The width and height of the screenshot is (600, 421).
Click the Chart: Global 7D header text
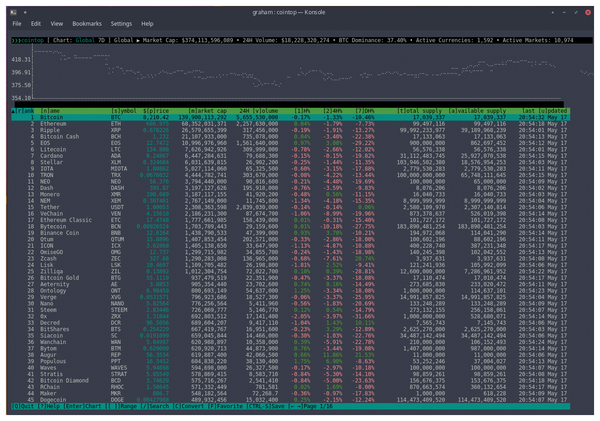tap(79, 40)
